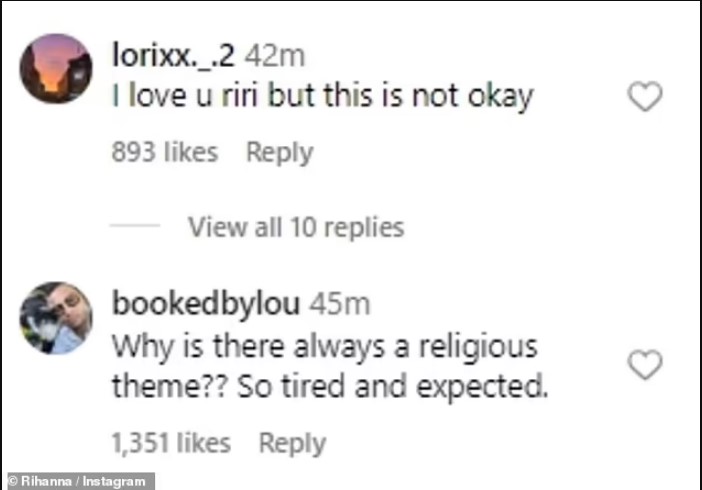The height and width of the screenshot is (490, 702).
Task: Open the lorixx._.2 username link
Action: click(x=173, y=56)
